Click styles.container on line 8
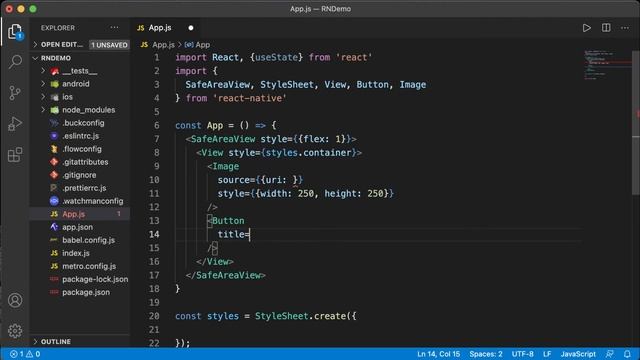 click(309, 153)
